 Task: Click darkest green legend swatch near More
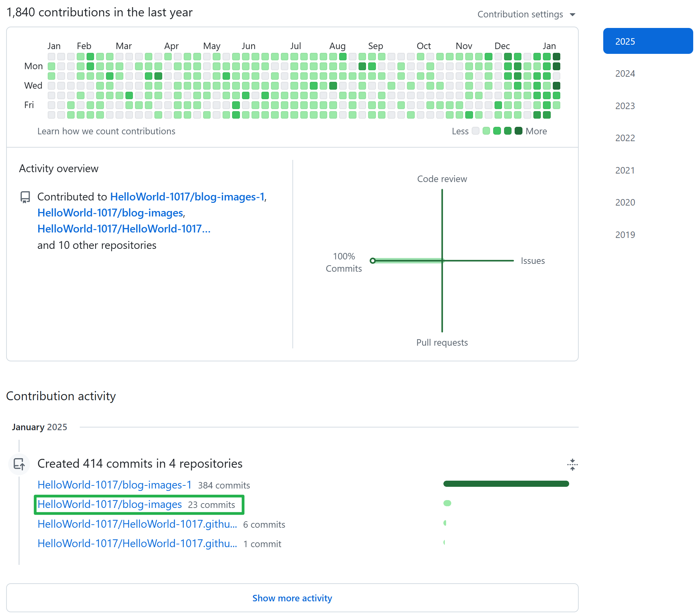point(518,131)
